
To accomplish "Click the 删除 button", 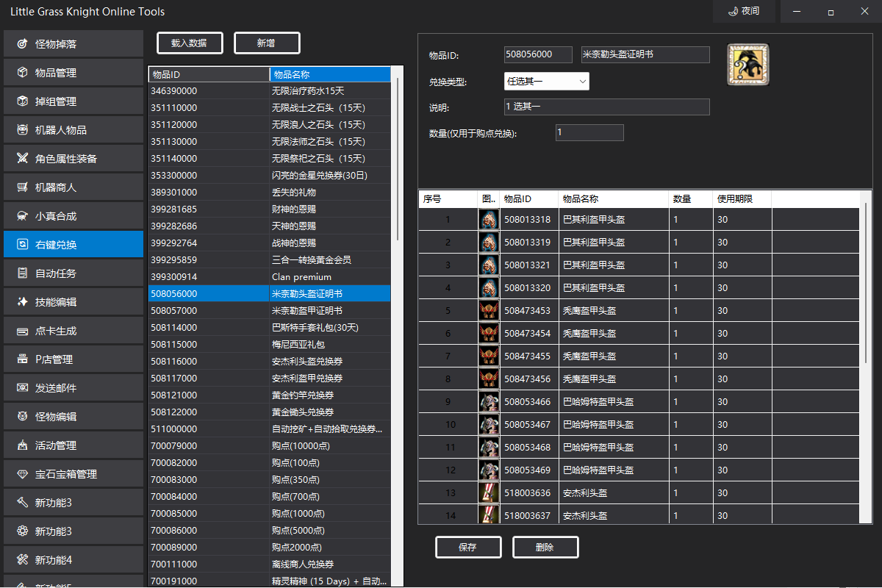I will (545, 548).
